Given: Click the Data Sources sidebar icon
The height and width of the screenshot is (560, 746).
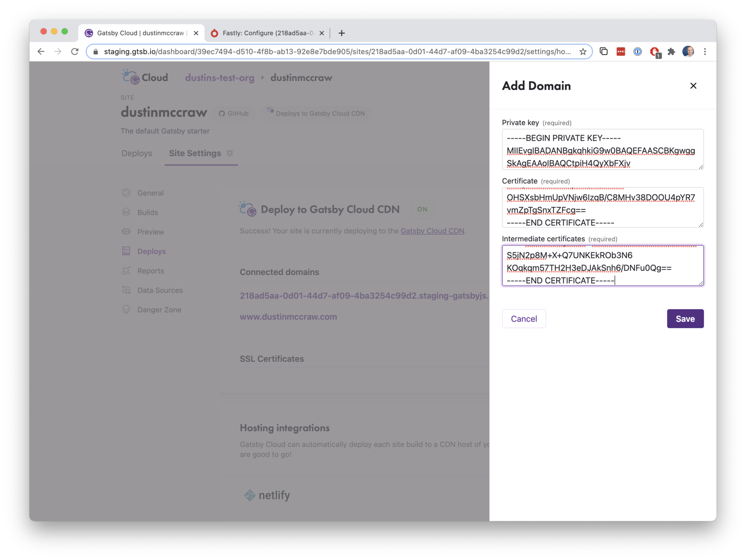Looking at the screenshot, I should (x=126, y=290).
